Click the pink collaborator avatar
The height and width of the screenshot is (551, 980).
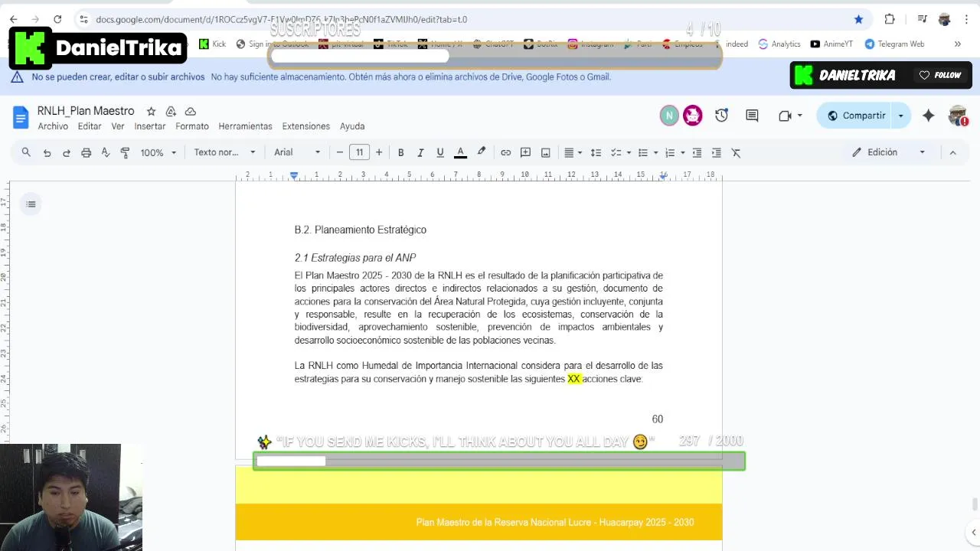pos(693,116)
